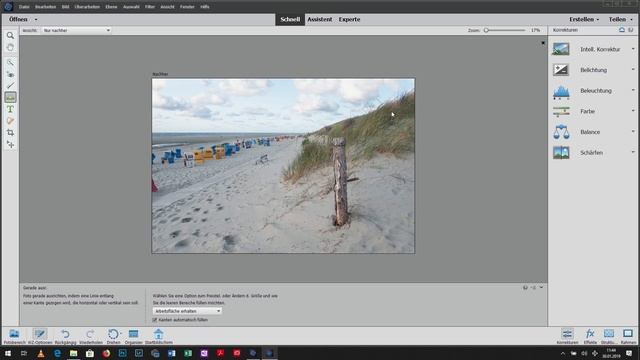This screenshot has width=640, height=360.
Task: Open the Öffnen dropdown arrow
Action: point(36,20)
